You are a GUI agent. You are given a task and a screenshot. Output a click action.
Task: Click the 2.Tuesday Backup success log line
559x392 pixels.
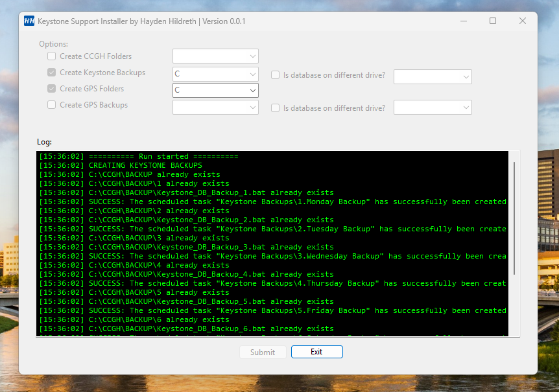coord(273,229)
